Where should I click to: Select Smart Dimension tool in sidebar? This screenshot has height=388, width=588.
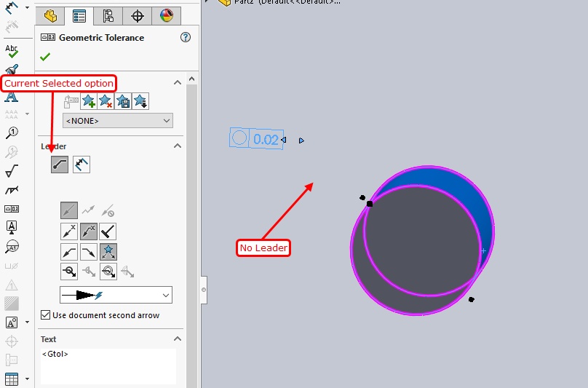pyautogui.click(x=12, y=7)
